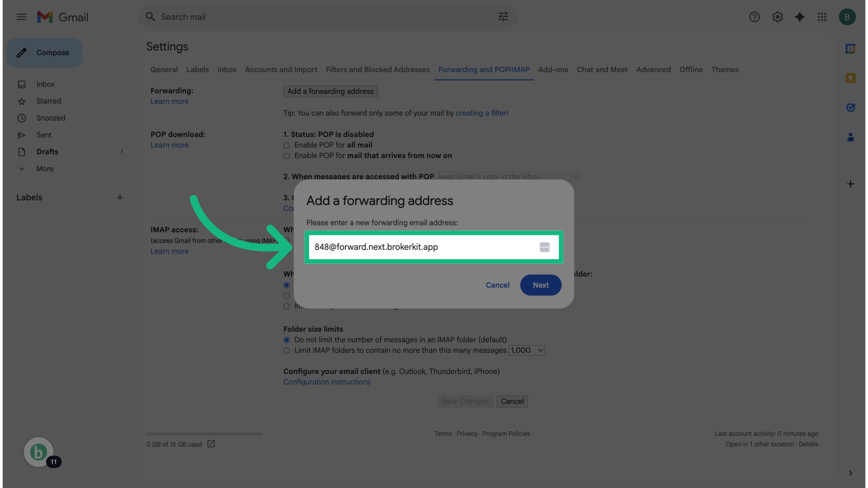
Task: Click the Save Changes button
Action: 465,401
